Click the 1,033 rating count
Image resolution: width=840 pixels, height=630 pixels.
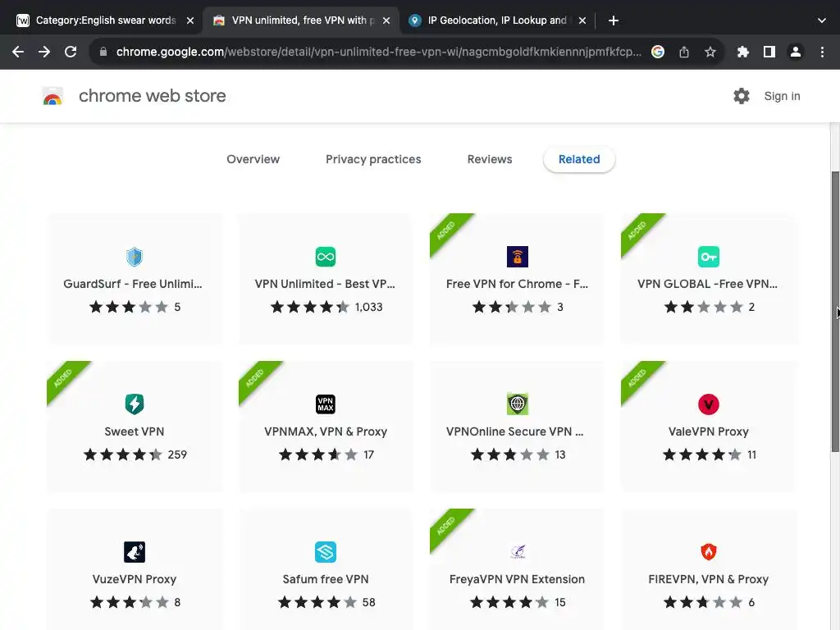pos(368,307)
